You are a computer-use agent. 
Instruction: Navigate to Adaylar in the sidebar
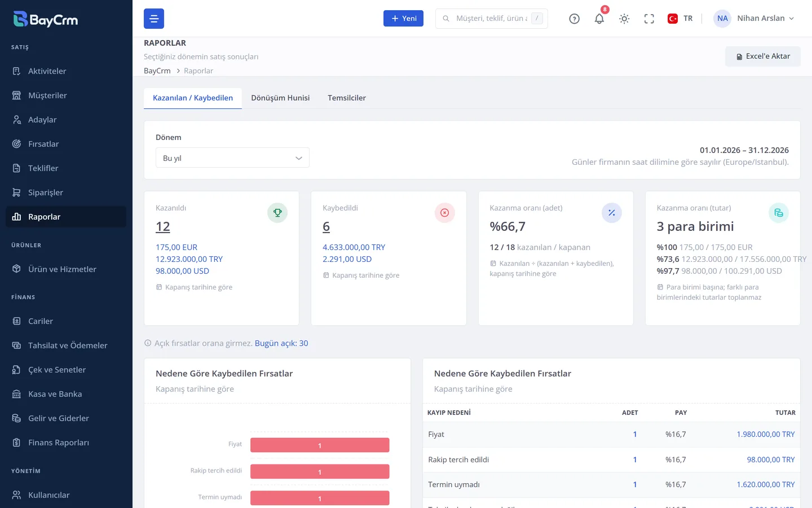pyautogui.click(x=66, y=120)
